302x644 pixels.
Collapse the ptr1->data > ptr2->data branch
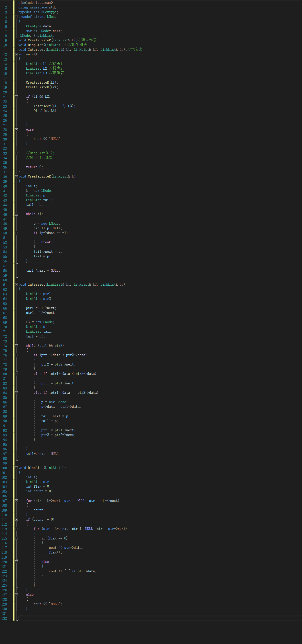point(16,355)
